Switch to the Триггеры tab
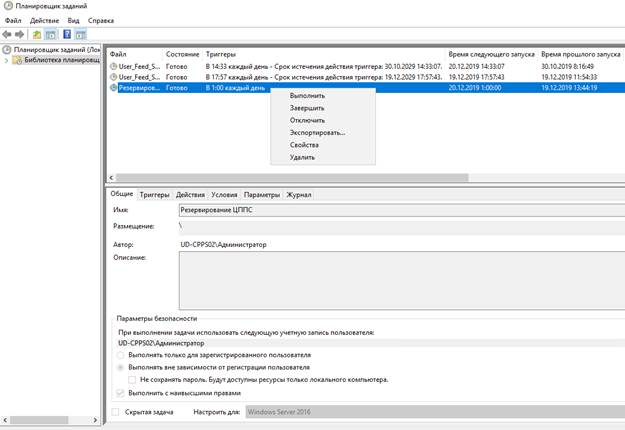The height and width of the screenshot is (430, 625). tap(155, 195)
